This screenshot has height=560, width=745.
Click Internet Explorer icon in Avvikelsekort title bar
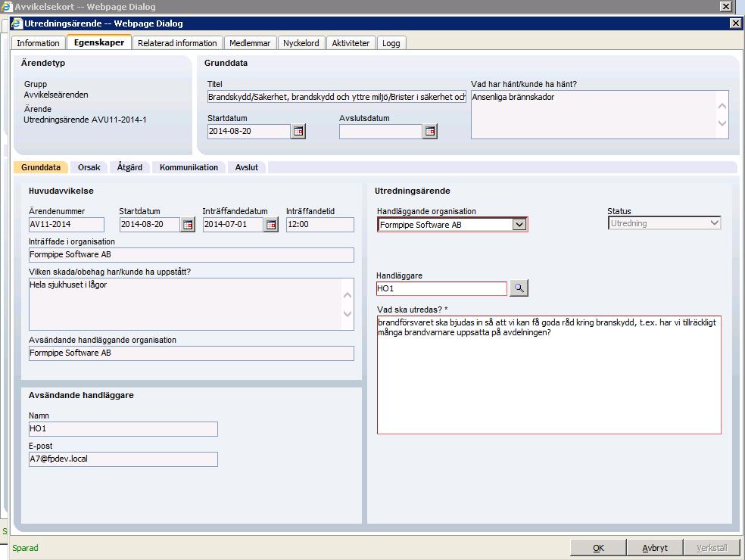[7, 6]
